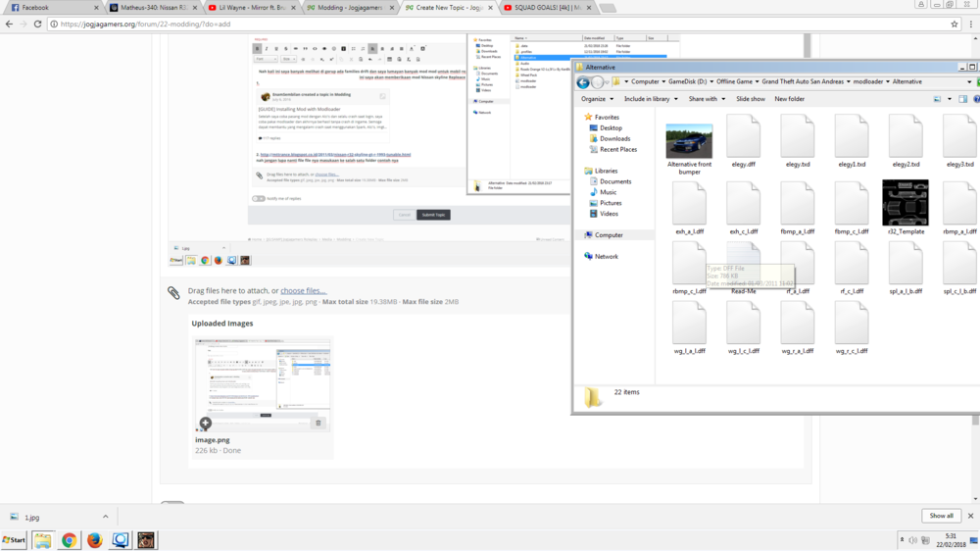Screen dimensions: 980x551
Task: Click the browser back arrow
Action: click(x=9, y=24)
